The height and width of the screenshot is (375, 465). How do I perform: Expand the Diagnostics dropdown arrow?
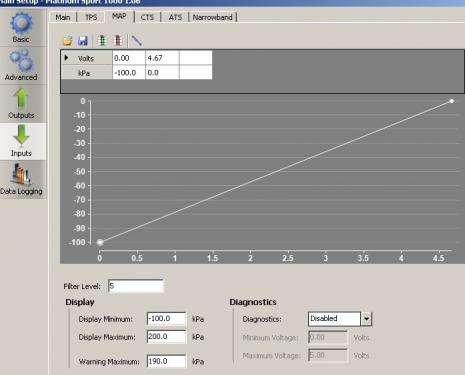(x=366, y=319)
